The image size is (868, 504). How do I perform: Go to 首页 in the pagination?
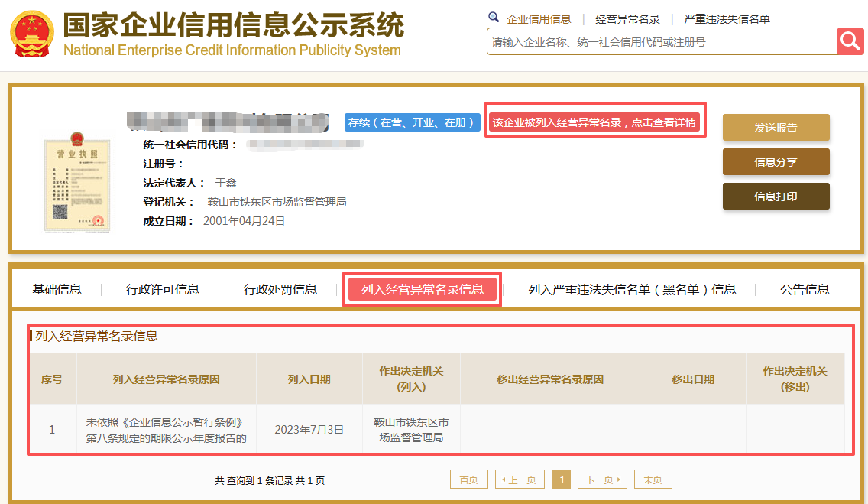[x=468, y=480]
